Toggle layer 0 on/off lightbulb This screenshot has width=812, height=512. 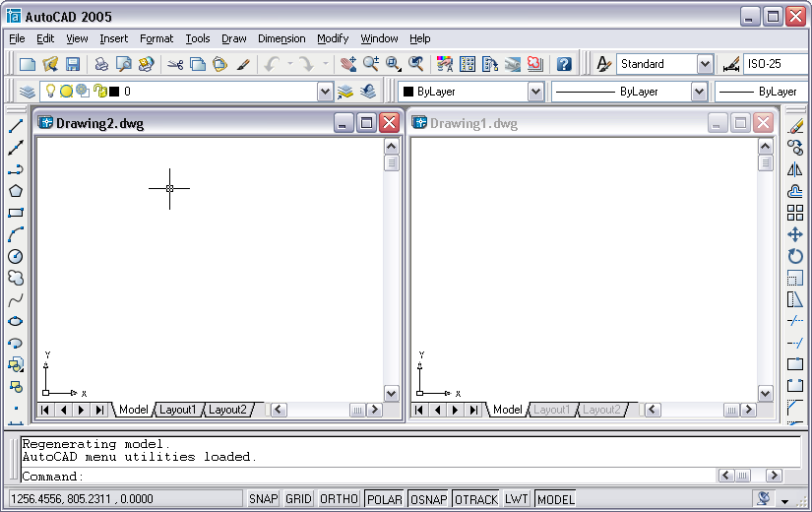50,92
